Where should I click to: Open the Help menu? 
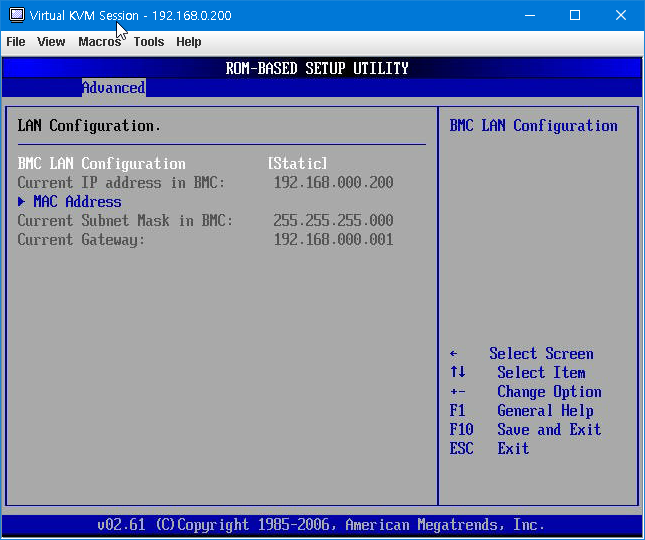[189, 42]
